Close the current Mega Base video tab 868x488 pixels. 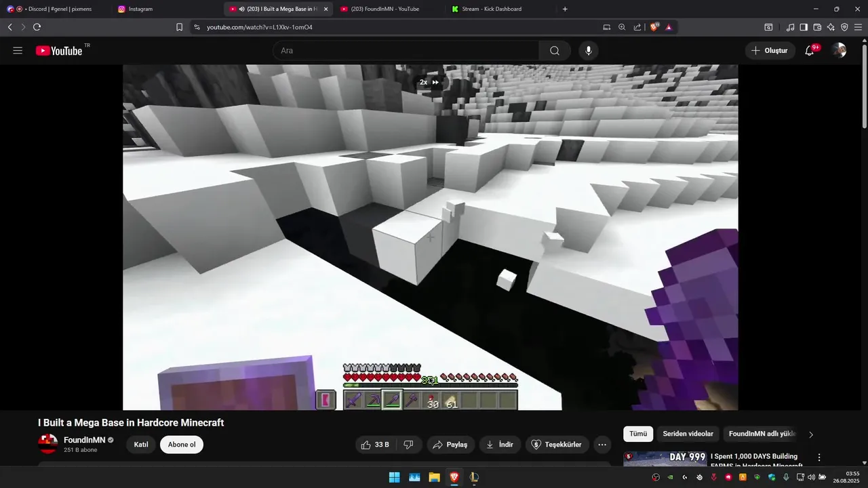coord(325,9)
